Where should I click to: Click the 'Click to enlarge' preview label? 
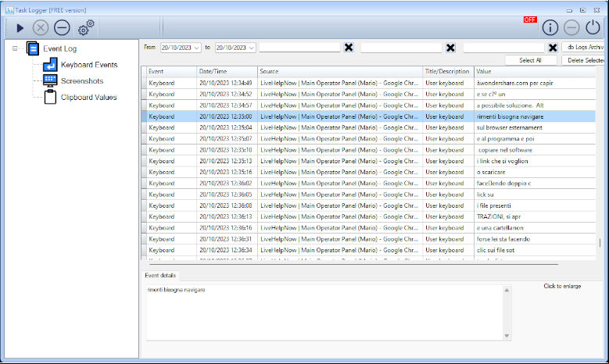[562, 287]
